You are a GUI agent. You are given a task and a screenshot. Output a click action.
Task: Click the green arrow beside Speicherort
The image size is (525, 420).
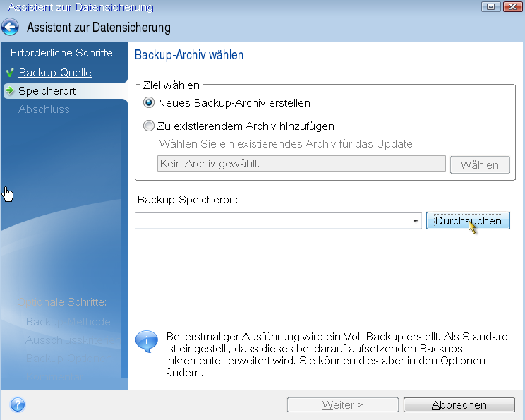pos(10,91)
